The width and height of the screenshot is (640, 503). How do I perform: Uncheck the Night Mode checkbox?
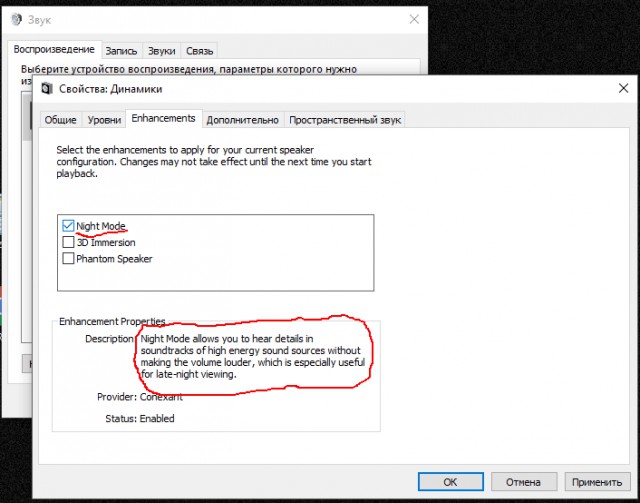[68, 226]
